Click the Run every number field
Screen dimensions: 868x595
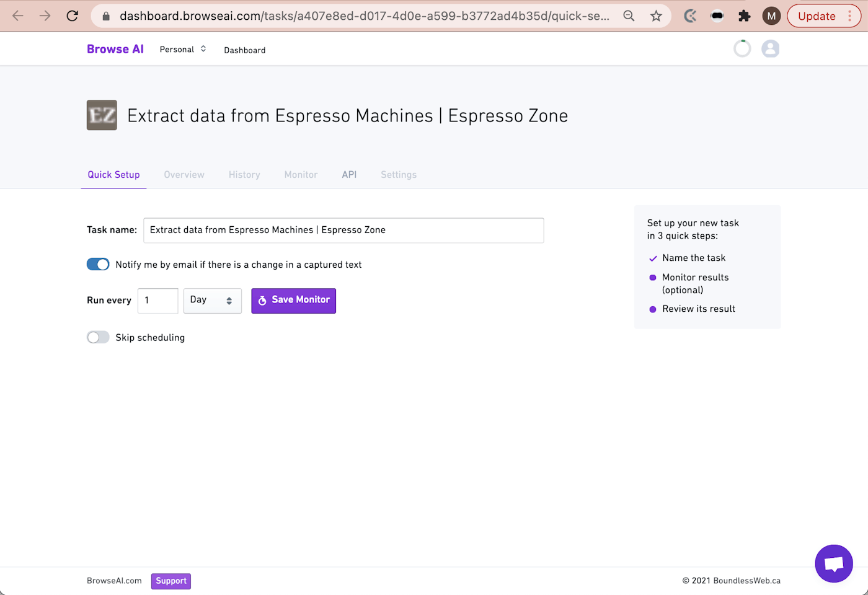(158, 301)
